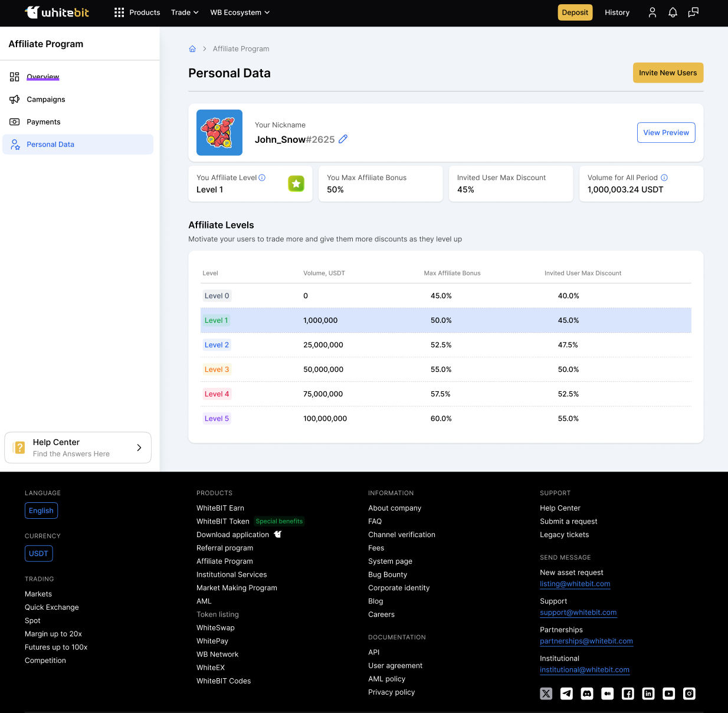Open the English language selector
The image size is (728, 713).
(x=41, y=511)
